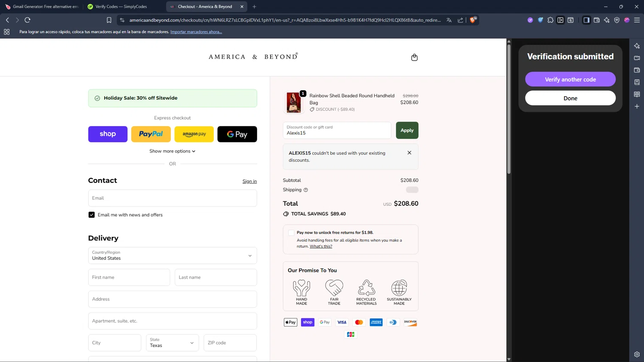Expand Show more options for express checkout
Viewport: 644px width, 362px height.
tap(172, 151)
